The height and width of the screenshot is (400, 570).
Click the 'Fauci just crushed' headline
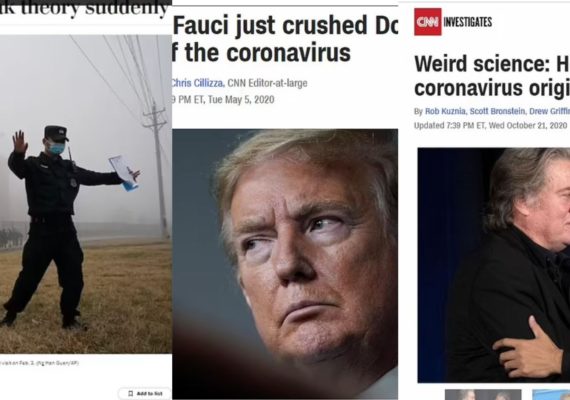pyautogui.click(x=285, y=39)
